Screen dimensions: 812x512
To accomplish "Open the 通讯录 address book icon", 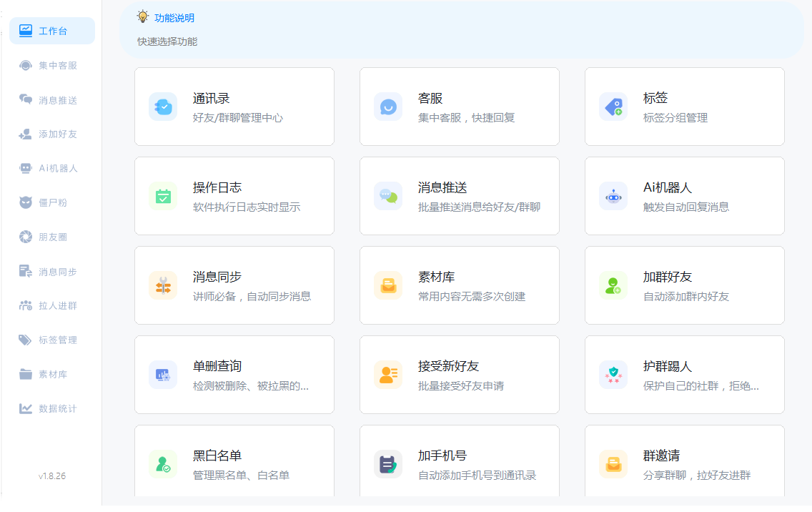I will 163,106.
